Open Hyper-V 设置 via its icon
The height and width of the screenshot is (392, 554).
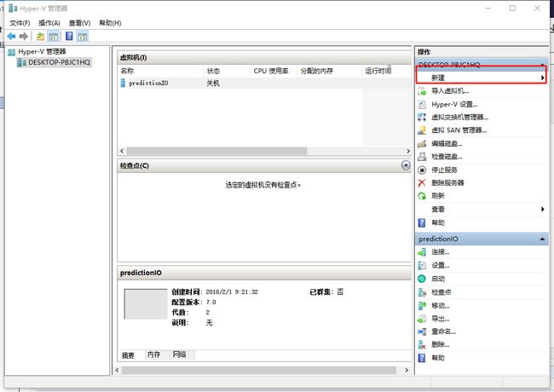[422, 104]
